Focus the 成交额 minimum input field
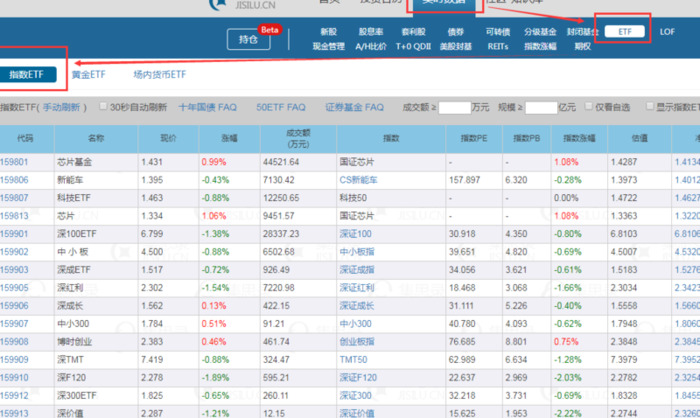This screenshot has width=700, height=418. click(454, 108)
